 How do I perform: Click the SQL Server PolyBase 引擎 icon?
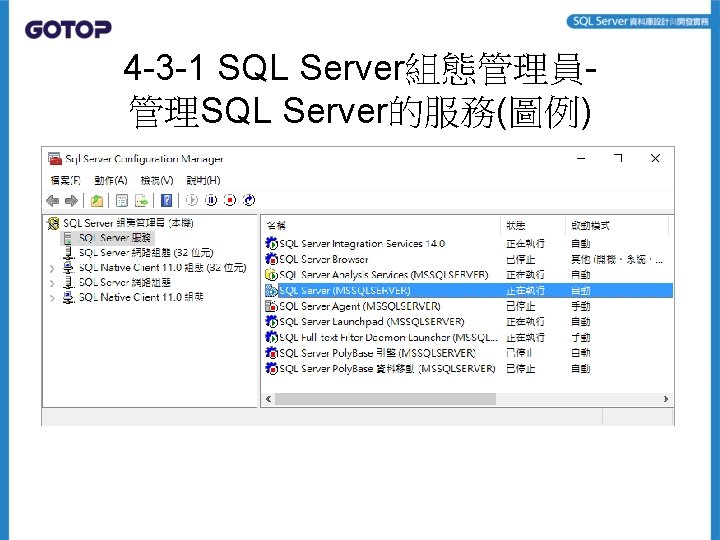click(271, 353)
